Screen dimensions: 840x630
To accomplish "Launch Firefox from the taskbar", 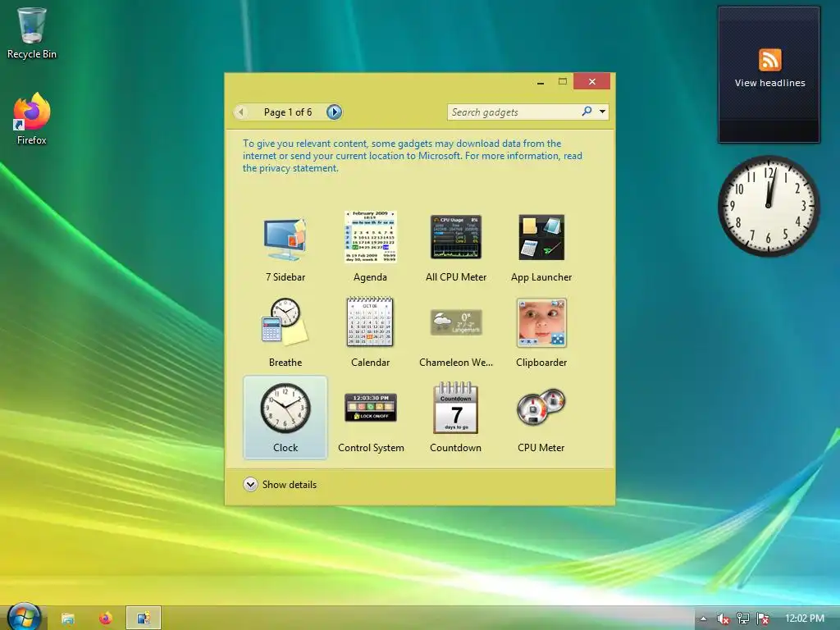I will click(x=106, y=619).
